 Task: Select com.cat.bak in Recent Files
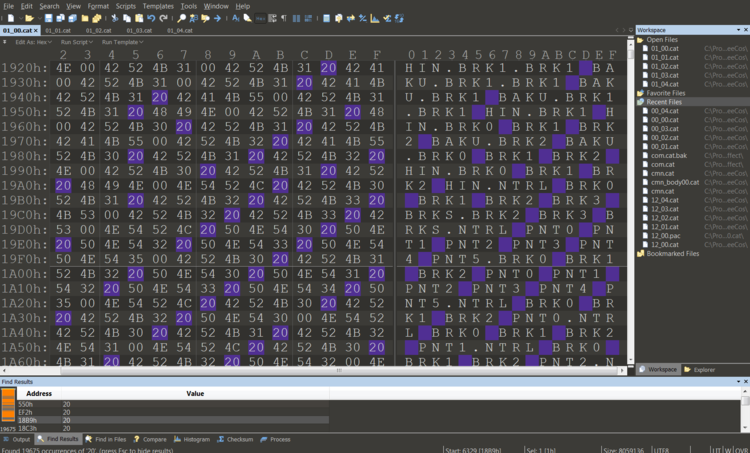point(669,155)
